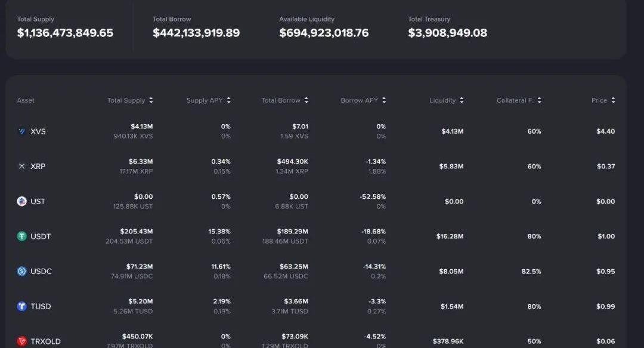The image size is (644, 348).
Task: Click the USDT Tether icon
Action: point(22,236)
